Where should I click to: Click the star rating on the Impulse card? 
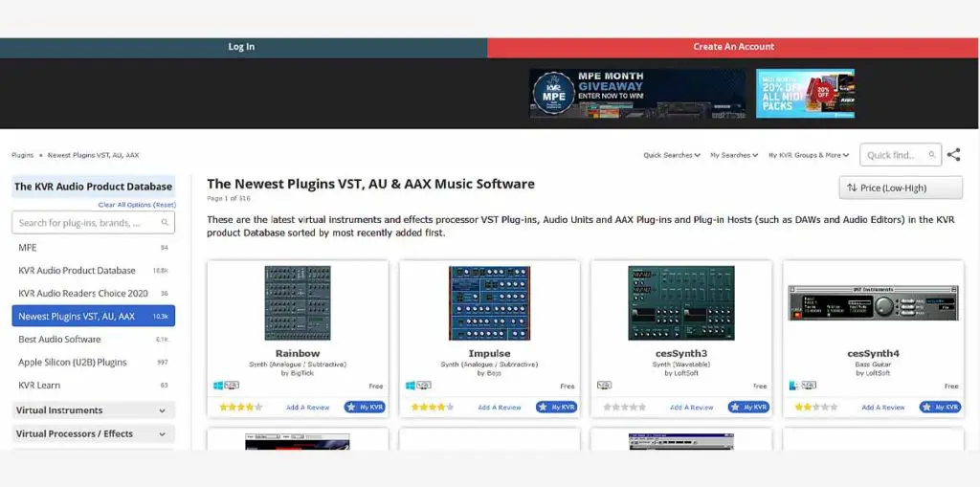[433, 407]
